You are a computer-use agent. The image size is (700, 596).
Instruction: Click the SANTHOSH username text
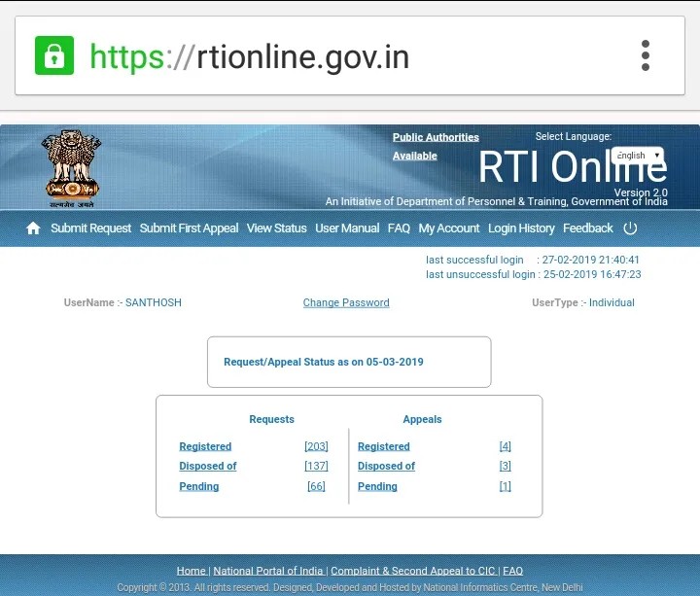click(x=154, y=302)
